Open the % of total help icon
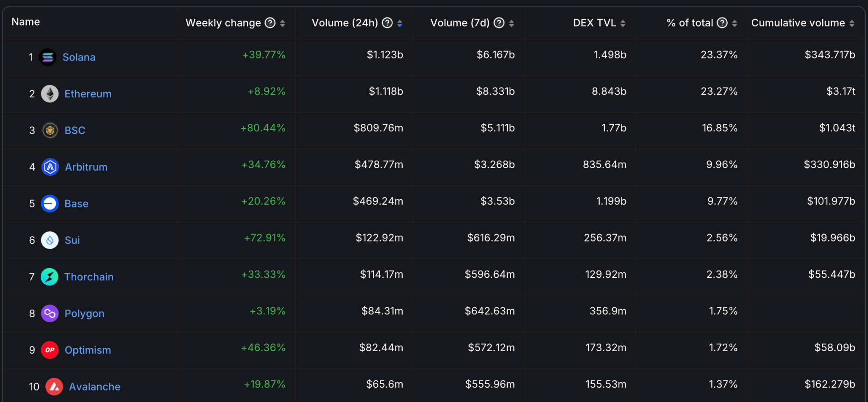 722,23
